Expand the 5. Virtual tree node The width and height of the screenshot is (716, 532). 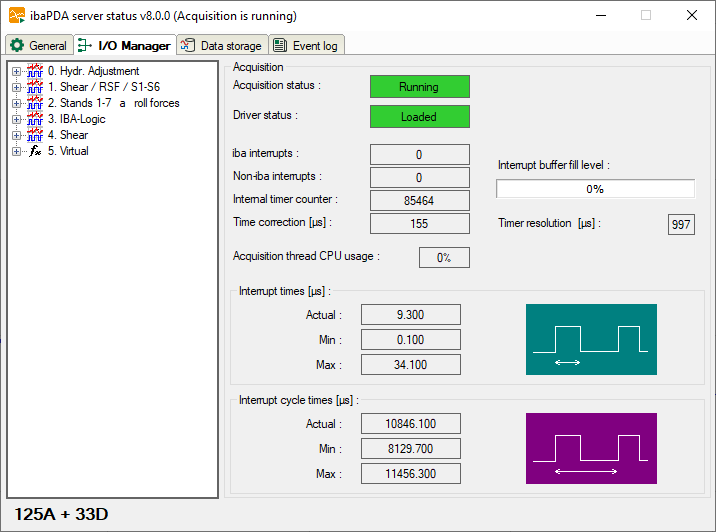click(x=16, y=151)
